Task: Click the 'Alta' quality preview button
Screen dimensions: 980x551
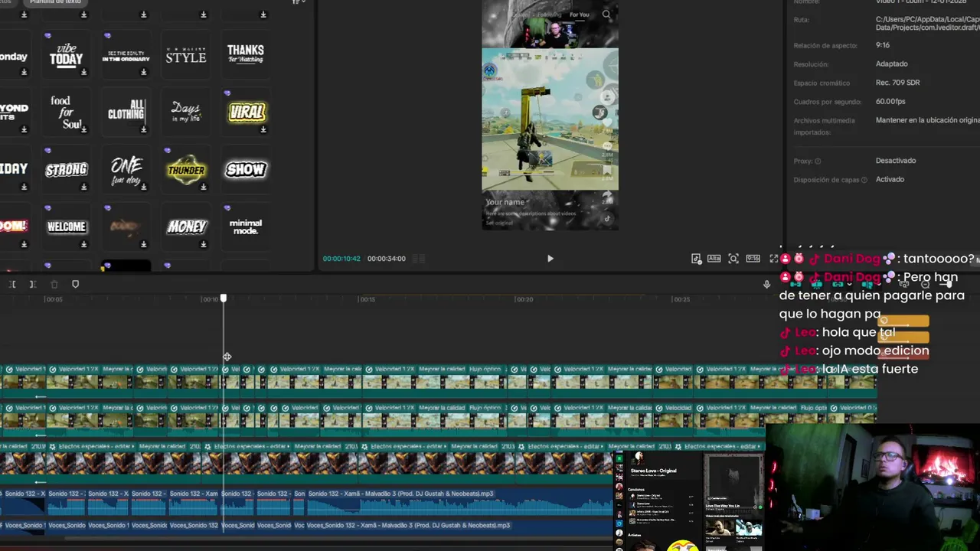Action: click(x=714, y=259)
